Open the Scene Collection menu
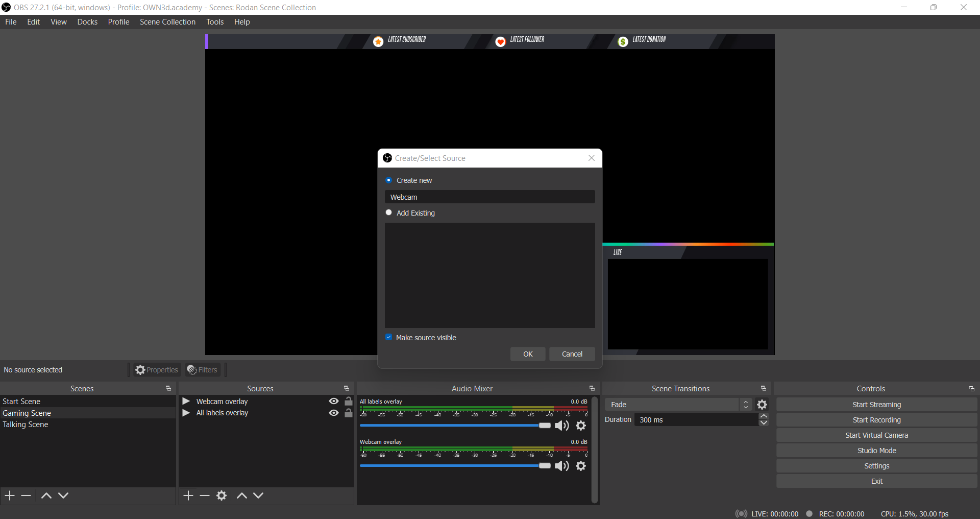Screen dimensions: 980x519 [167, 22]
